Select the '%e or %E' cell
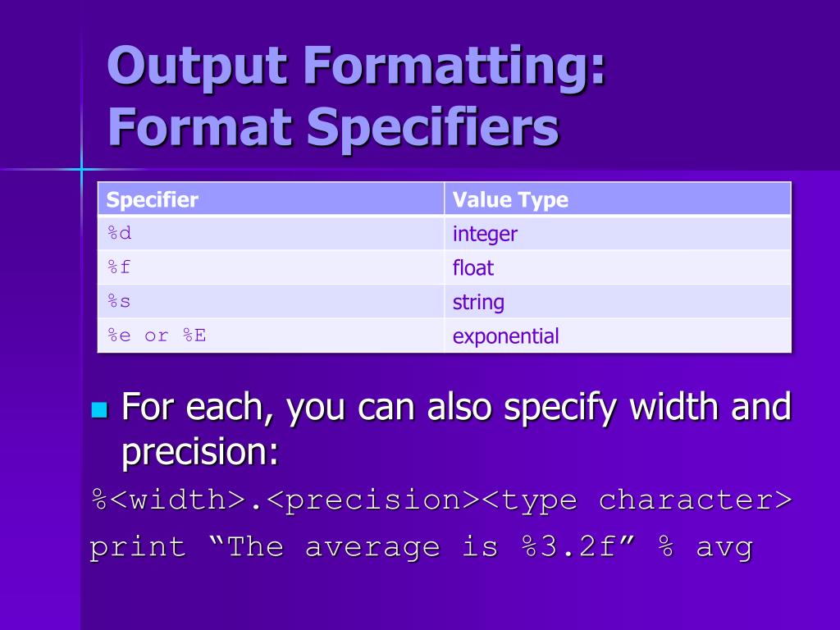The image size is (840, 630). tap(271, 336)
